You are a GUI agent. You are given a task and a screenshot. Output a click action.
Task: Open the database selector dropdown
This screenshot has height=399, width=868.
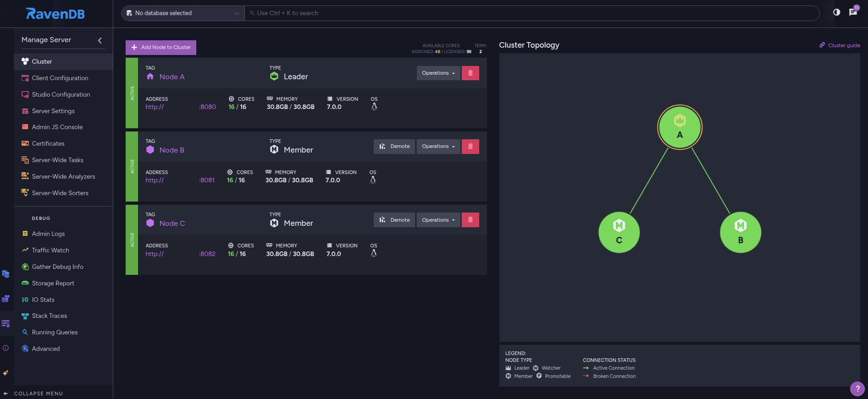[183, 13]
